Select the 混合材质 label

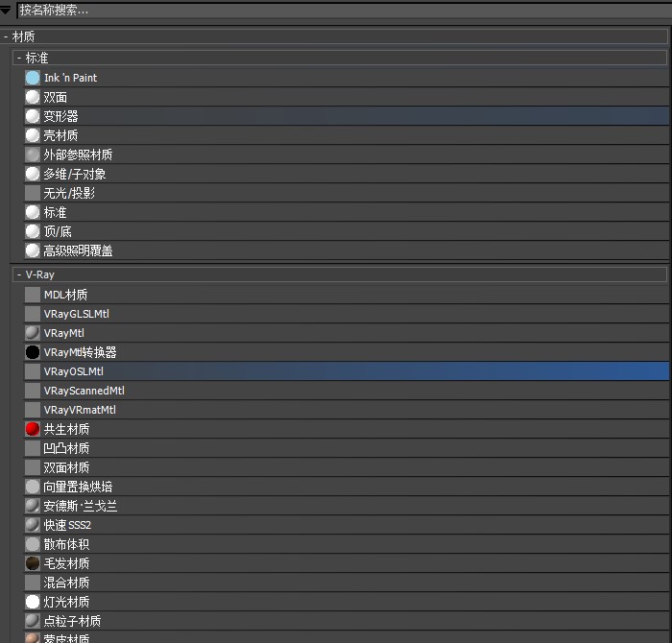tap(66, 583)
